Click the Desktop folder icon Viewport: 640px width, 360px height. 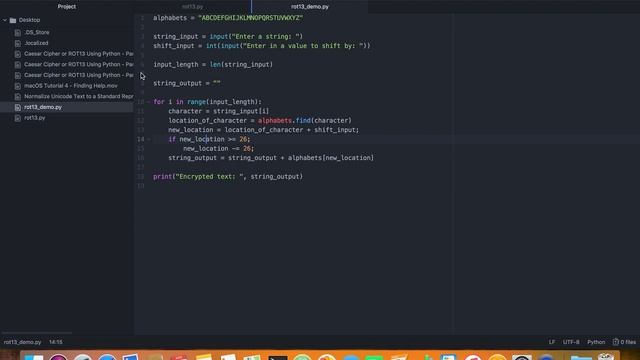[x=13, y=20]
